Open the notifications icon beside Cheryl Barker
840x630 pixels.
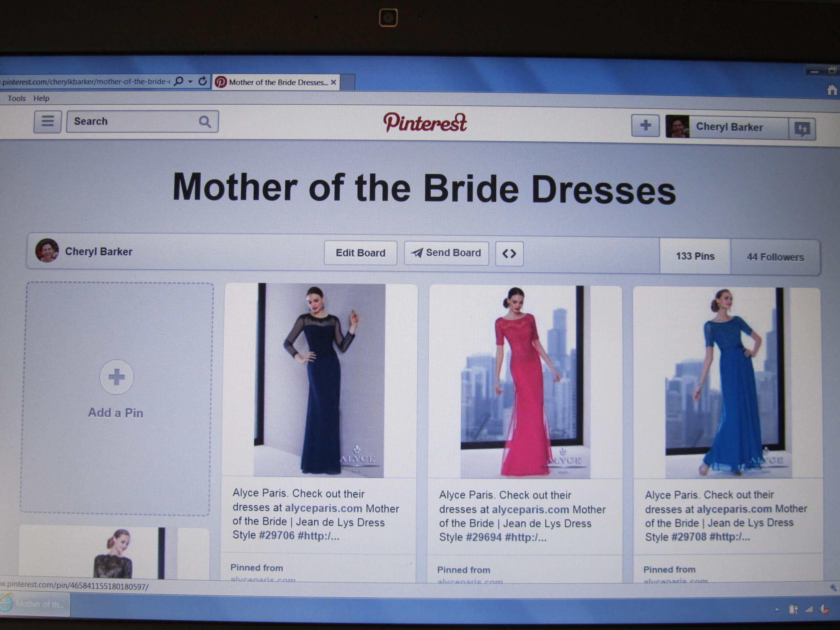click(802, 129)
